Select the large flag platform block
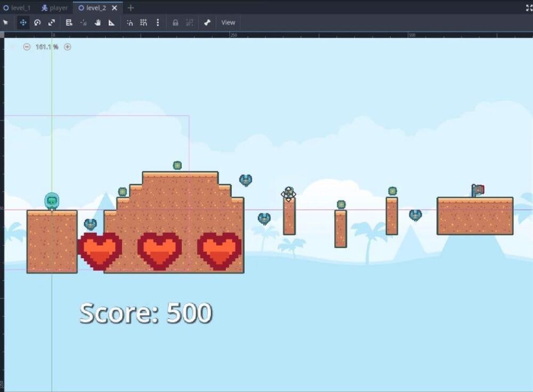 [x=475, y=216]
